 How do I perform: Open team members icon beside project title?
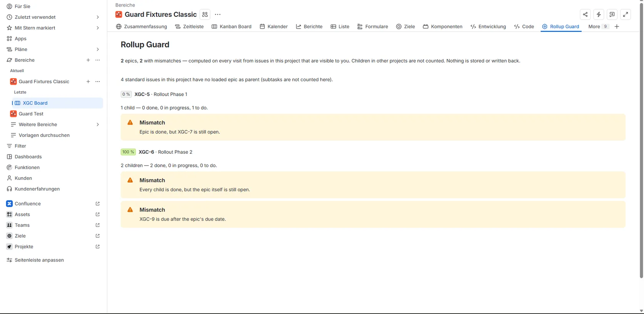click(x=205, y=15)
